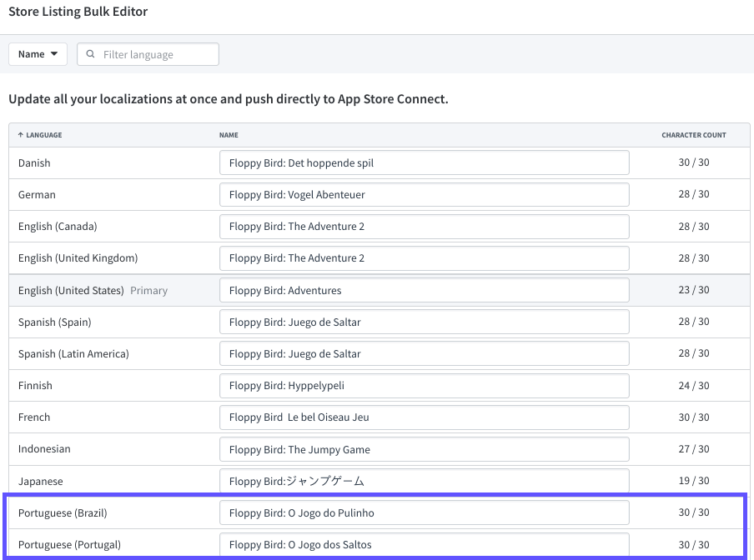Open the Name field dropdown
Viewport: 754px width, 560px height.
click(x=38, y=54)
